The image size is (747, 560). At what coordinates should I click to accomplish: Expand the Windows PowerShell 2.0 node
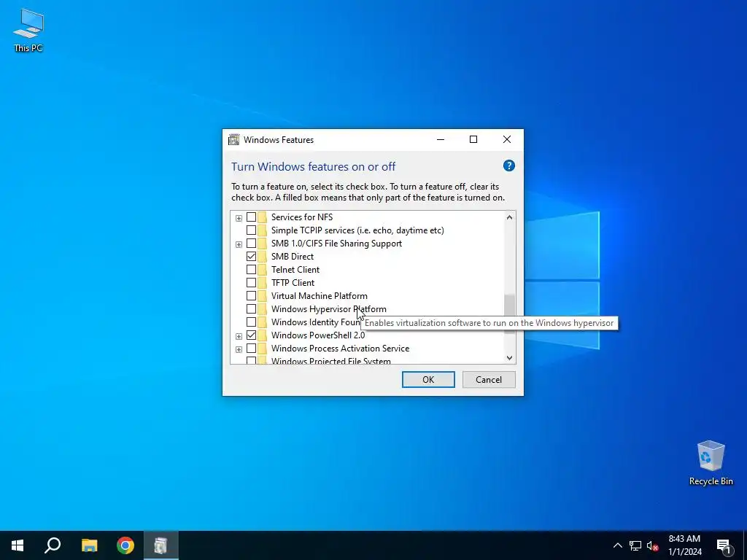239,336
